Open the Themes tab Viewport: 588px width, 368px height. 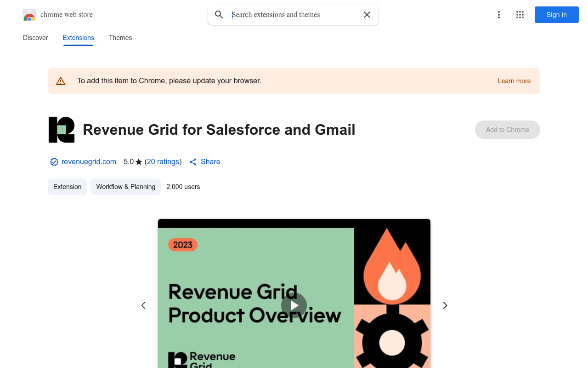[x=120, y=38]
